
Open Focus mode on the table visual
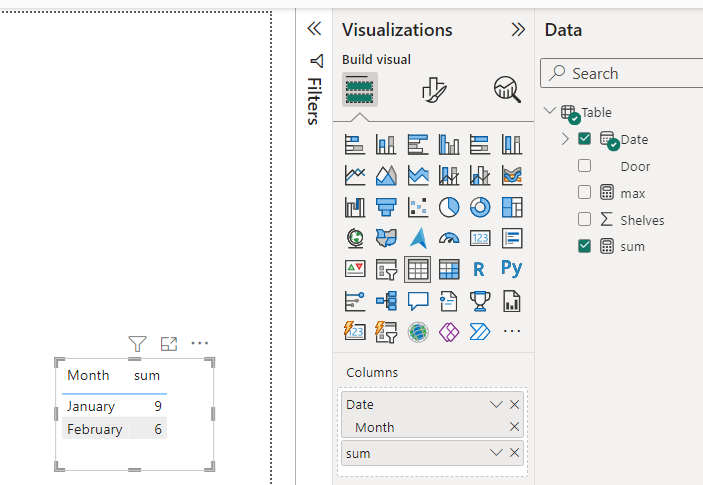click(169, 344)
